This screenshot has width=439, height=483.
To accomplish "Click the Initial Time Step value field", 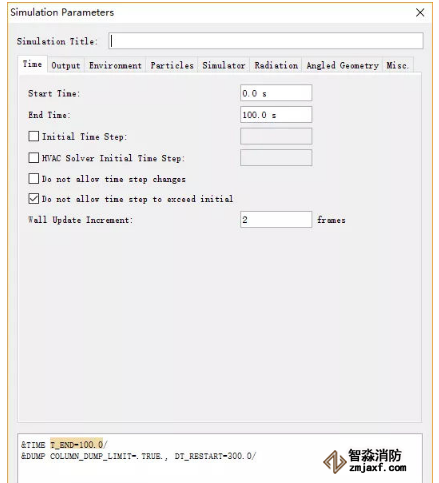I will pos(276,136).
